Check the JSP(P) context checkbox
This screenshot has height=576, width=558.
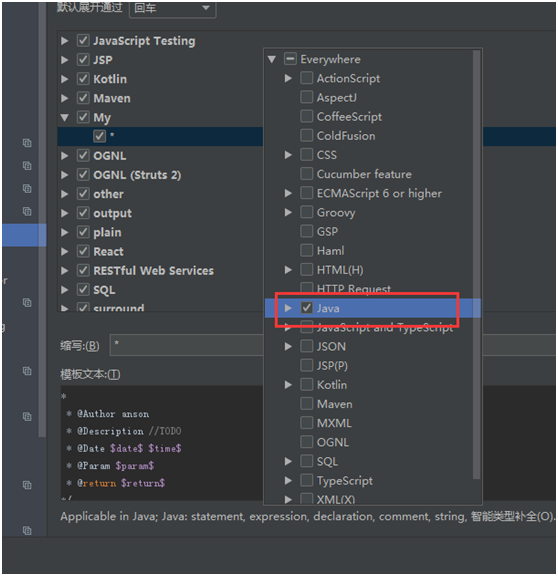[307, 366]
